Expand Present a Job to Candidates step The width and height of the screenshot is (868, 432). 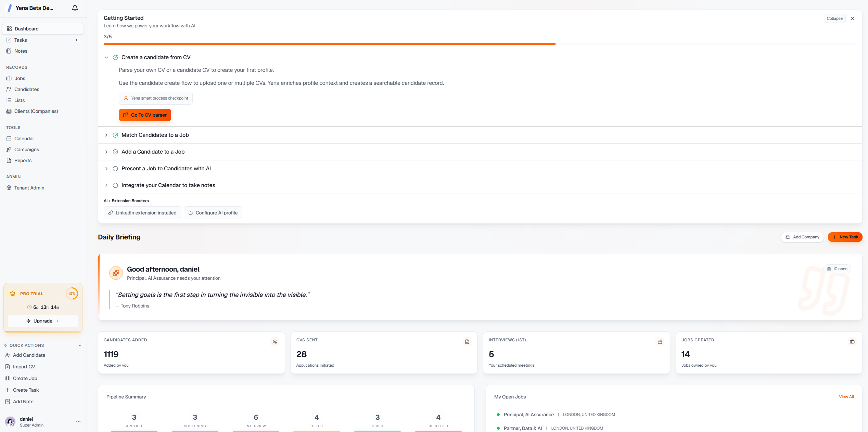coord(106,169)
